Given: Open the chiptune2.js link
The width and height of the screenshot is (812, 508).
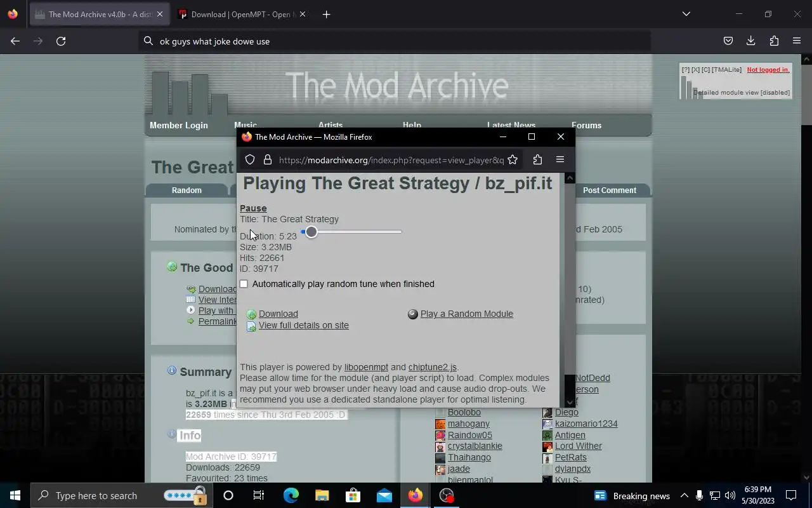Looking at the screenshot, I should (433, 367).
